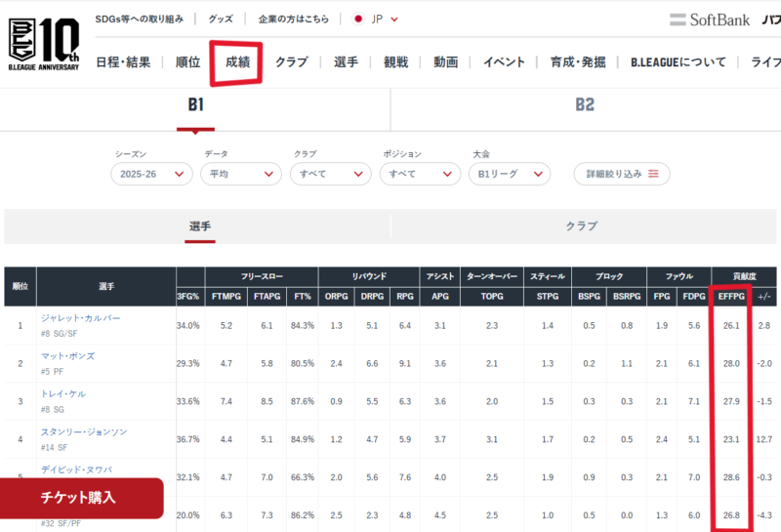Open the ポジション すべて dropdown
This screenshot has width=781, height=532.
[420, 174]
